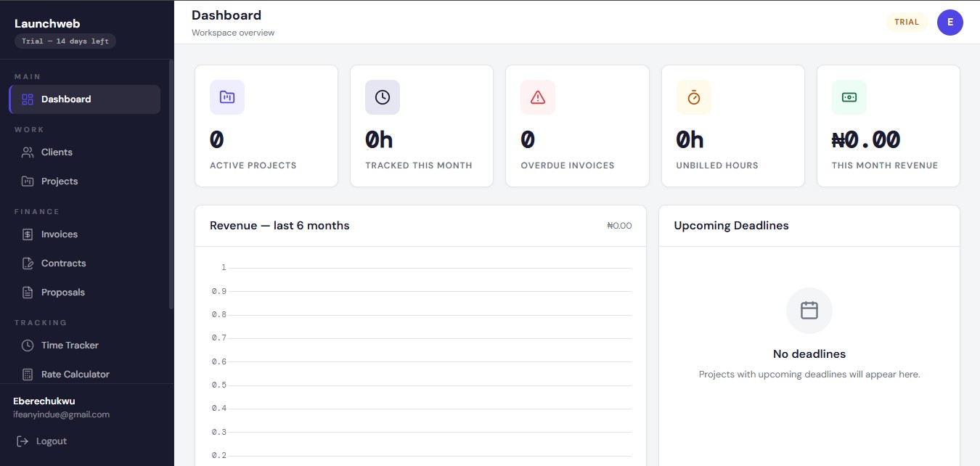Open the user avatar E menu
The height and width of the screenshot is (466, 980).
[950, 23]
